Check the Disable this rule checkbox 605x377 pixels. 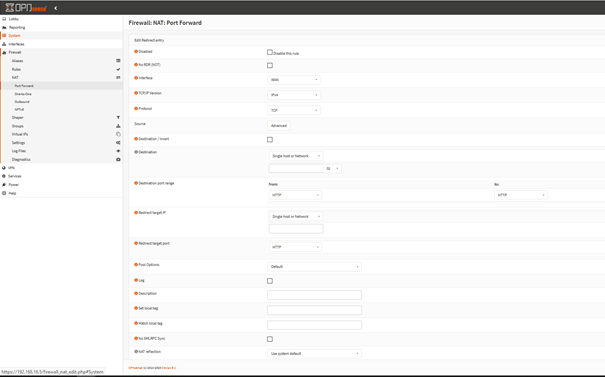tap(270, 52)
